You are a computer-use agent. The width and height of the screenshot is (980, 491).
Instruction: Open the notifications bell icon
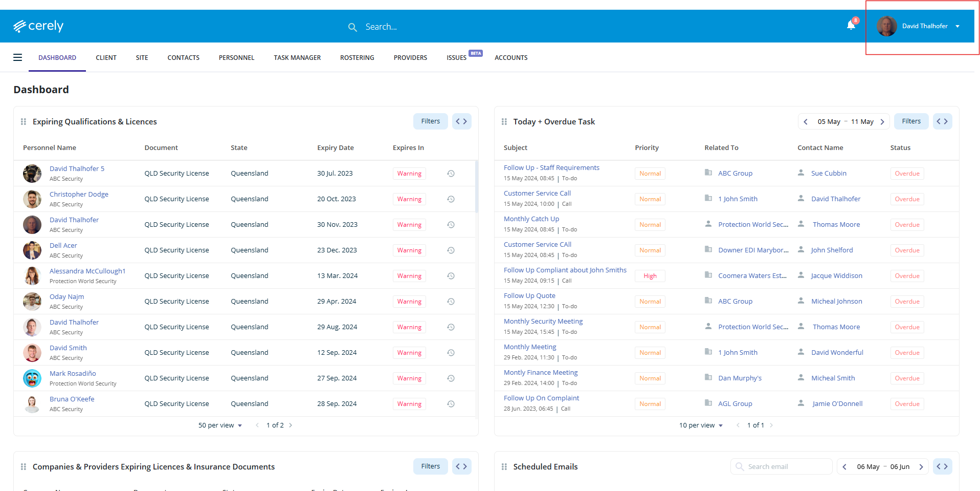click(851, 25)
